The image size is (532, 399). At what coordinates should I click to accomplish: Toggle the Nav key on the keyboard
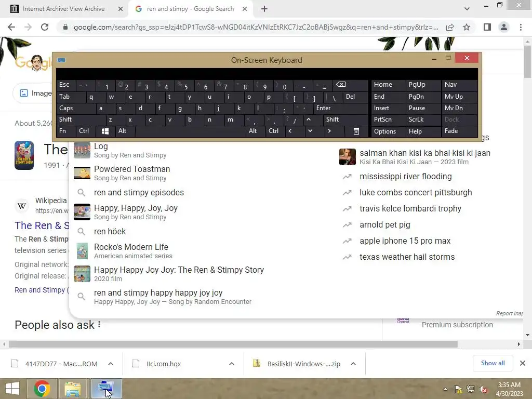(459, 85)
